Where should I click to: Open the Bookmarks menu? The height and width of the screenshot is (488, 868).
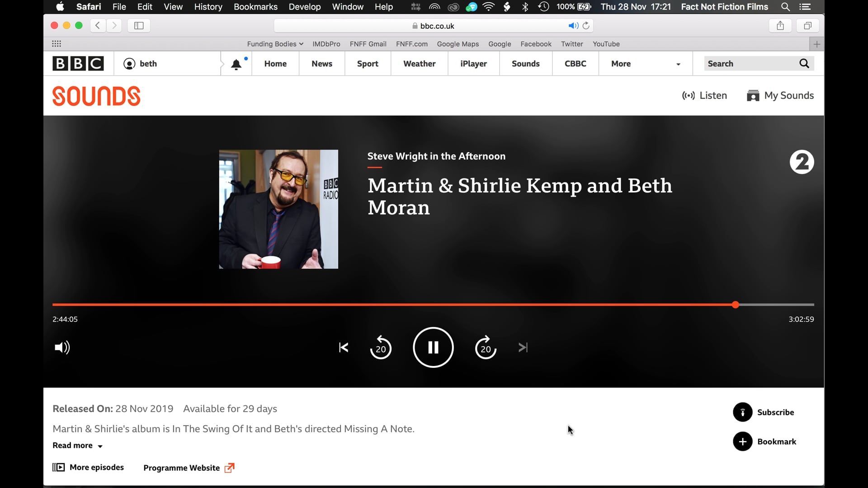point(255,7)
